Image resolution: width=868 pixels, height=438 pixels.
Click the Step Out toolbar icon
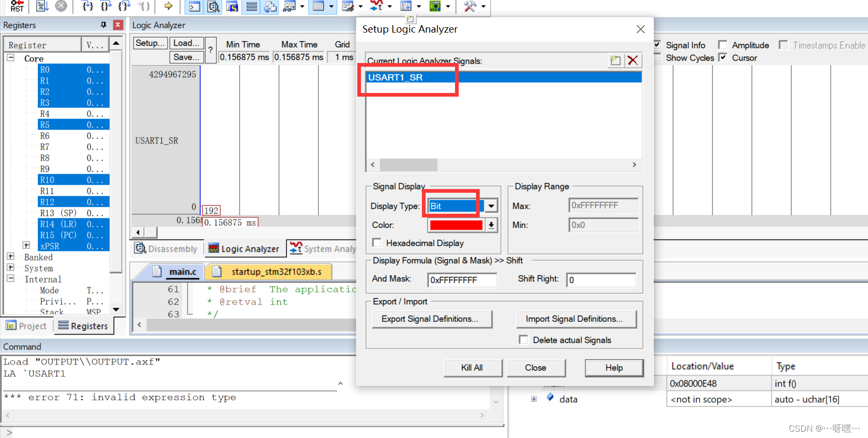pos(125,6)
